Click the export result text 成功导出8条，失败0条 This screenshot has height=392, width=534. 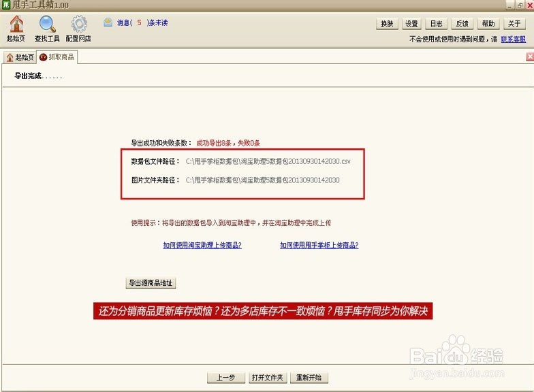click(x=228, y=143)
